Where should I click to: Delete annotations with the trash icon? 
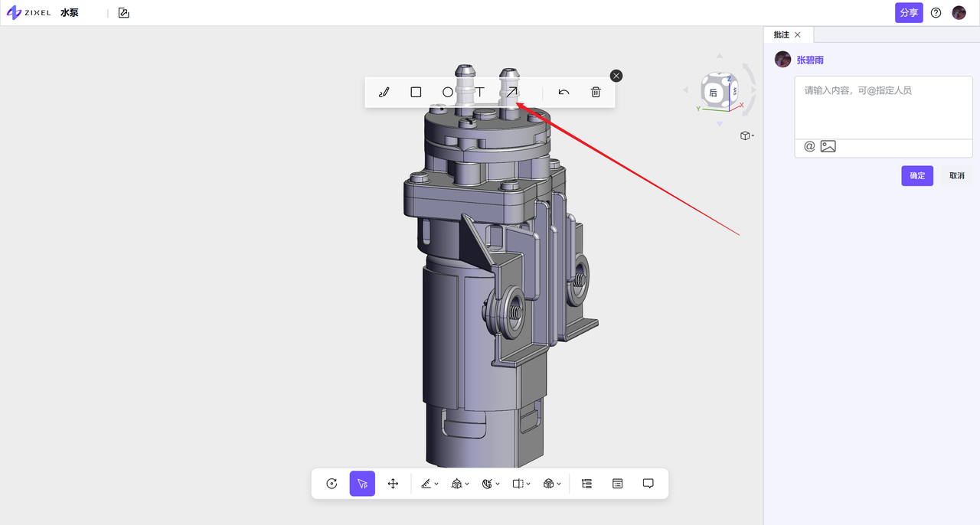pos(596,92)
